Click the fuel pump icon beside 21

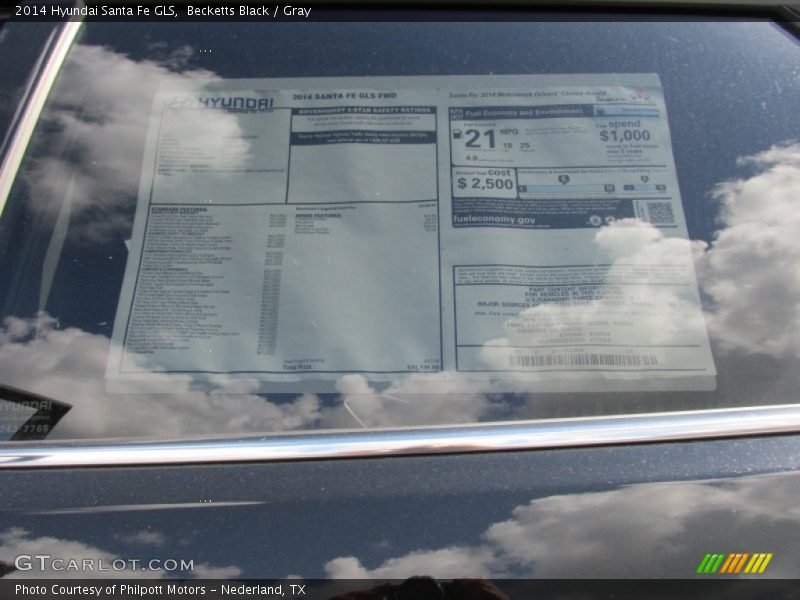tap(457, 134)
